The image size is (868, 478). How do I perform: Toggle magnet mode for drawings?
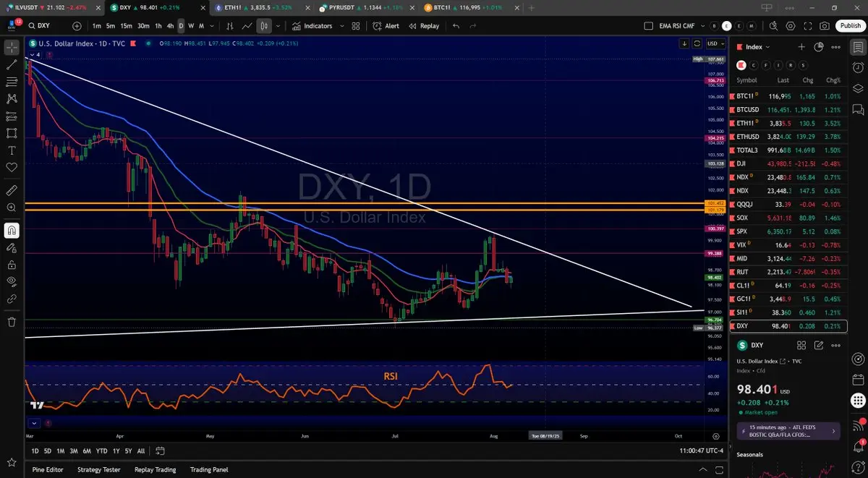click(x=12, y=231)
